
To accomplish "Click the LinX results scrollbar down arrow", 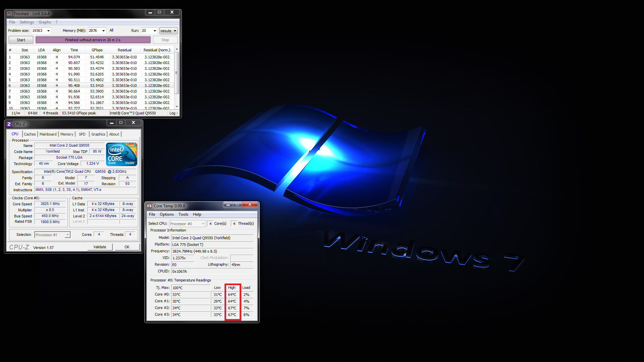I will coord(177,107).
